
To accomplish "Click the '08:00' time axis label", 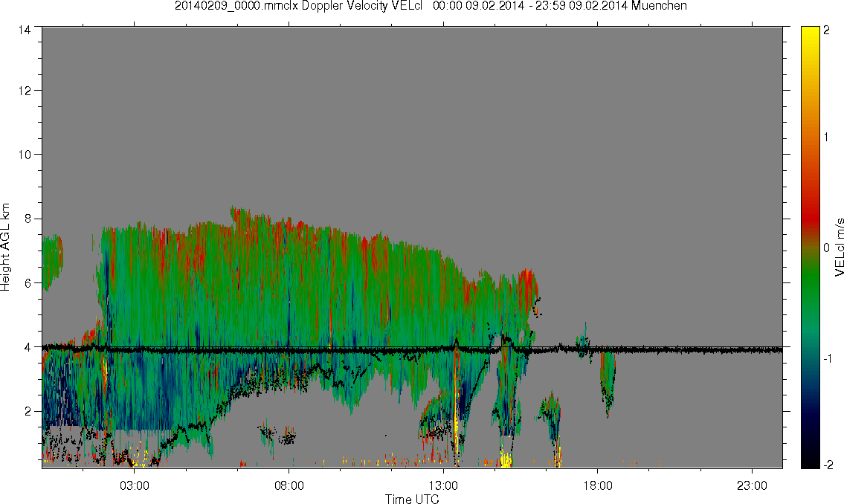I will pyautogui.click(x=289, y=486).
